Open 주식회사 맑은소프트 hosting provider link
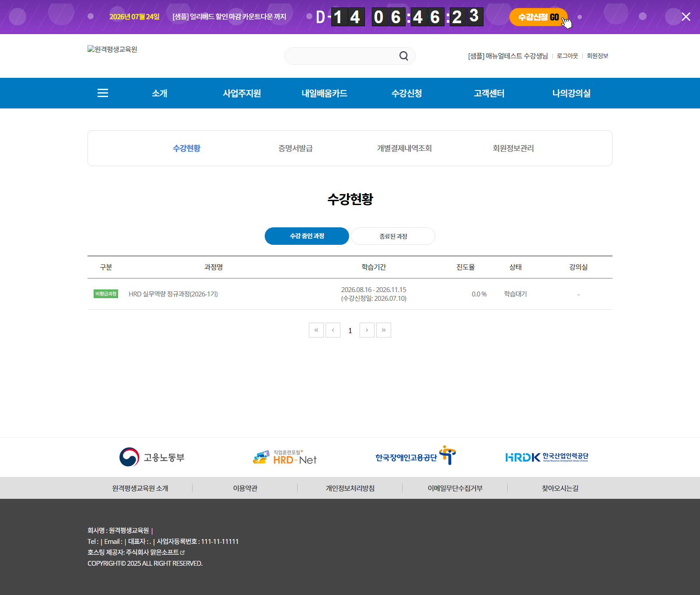 (155, 553)
